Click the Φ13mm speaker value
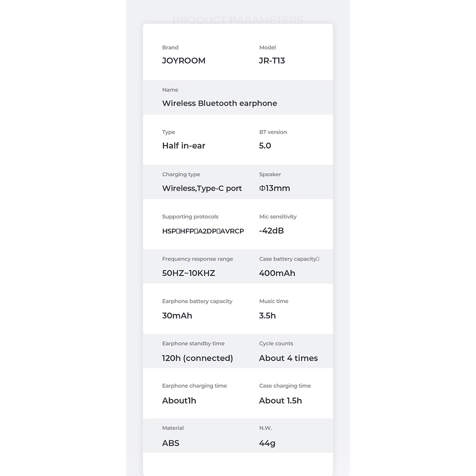 pos(274,188)
